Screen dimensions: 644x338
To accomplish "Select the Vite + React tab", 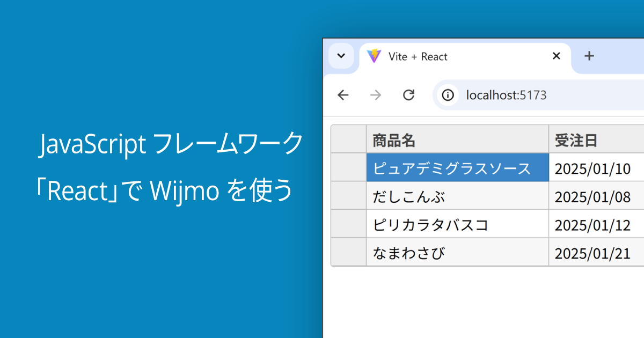I will (465, 57).
